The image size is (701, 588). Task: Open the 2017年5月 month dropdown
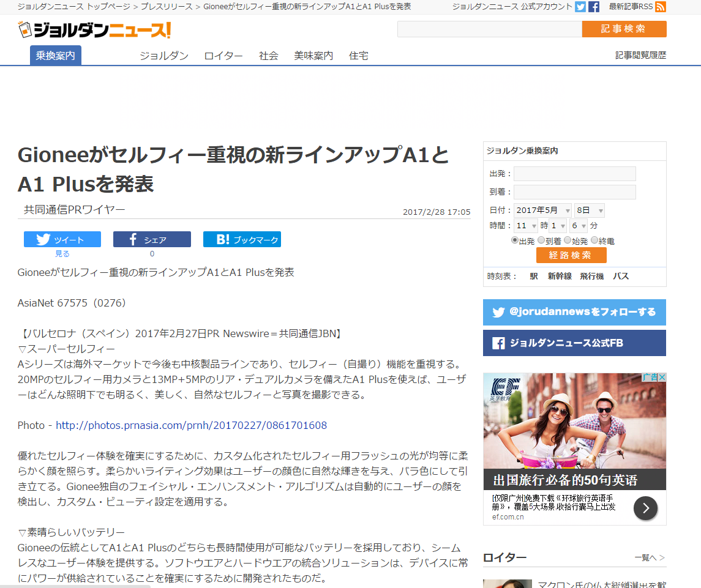click(x=542, y=210)
